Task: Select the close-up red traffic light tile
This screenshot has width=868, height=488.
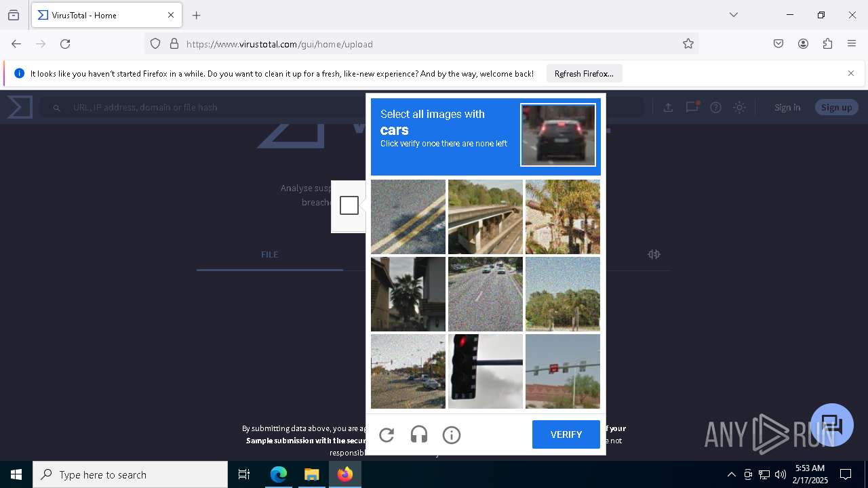Action: click(486, 371)
